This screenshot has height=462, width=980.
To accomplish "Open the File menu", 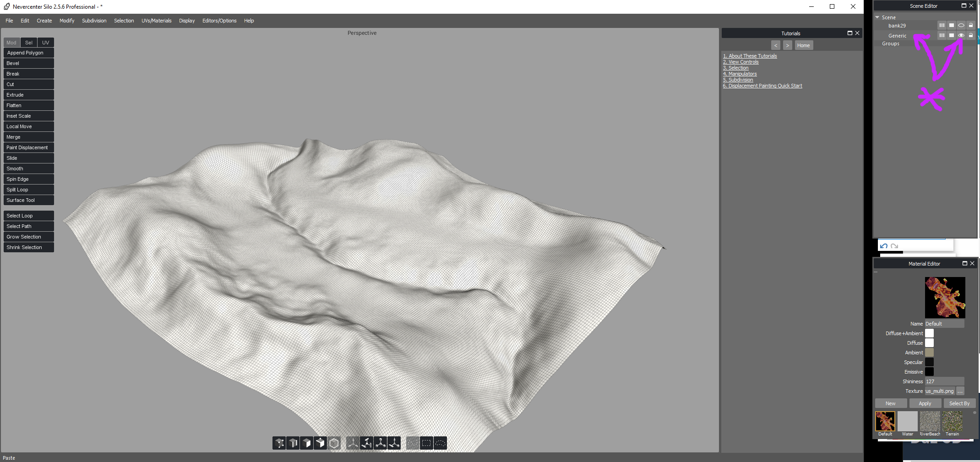I will (9, 21).
